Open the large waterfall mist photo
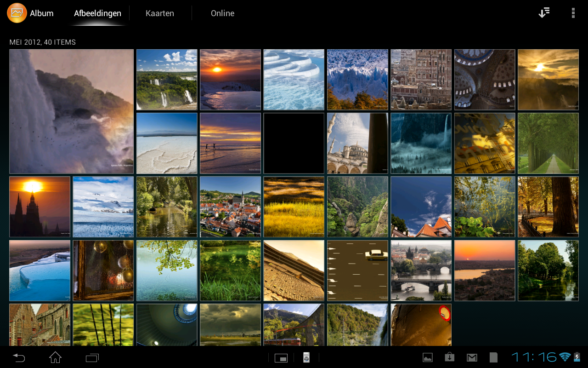Screen dimensions: 588x368 point(71,111)
